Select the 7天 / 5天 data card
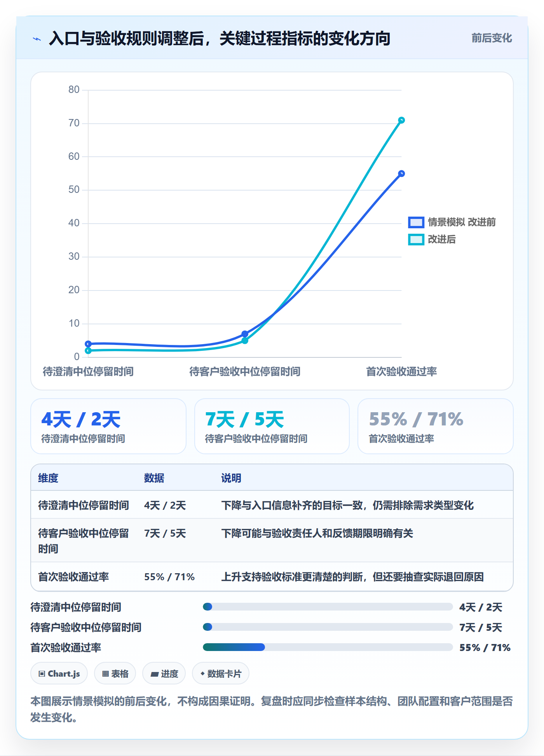This screenshot has height=756, width=544. (272, 426)
